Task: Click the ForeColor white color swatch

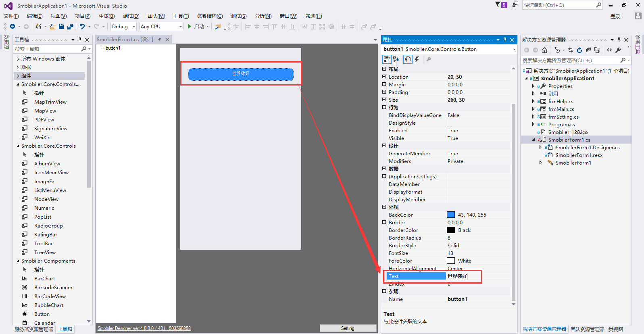Action: click(x=451, y=261)
